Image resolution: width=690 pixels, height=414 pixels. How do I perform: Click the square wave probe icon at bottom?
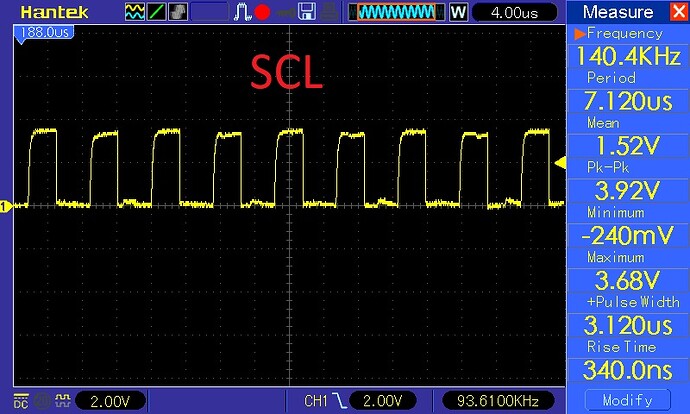63,400
